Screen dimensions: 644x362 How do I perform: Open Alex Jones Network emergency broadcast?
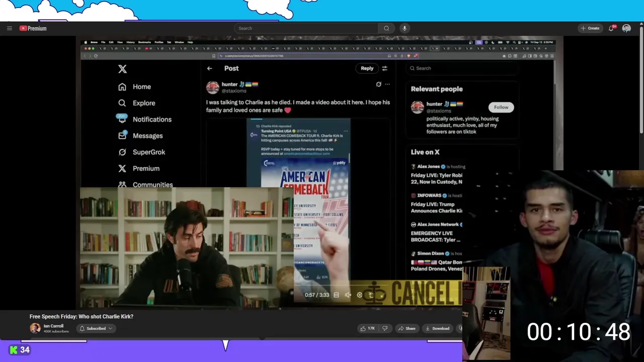click(437, 232)
